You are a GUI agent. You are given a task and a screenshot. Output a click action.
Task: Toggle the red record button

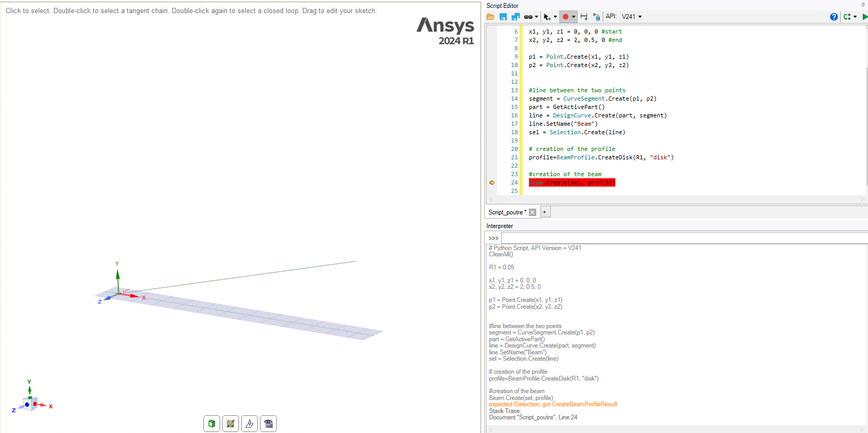point(566,17)
